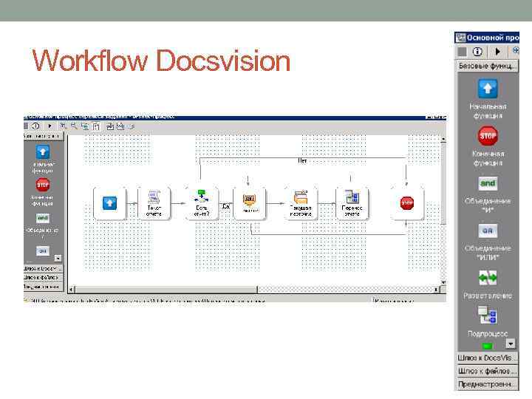Open the Базовые функц... section in the enlarged palette

point(487,66)
